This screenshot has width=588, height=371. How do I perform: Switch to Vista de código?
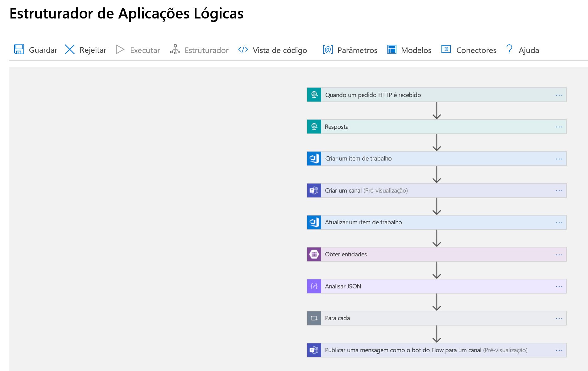coord(273,50)
